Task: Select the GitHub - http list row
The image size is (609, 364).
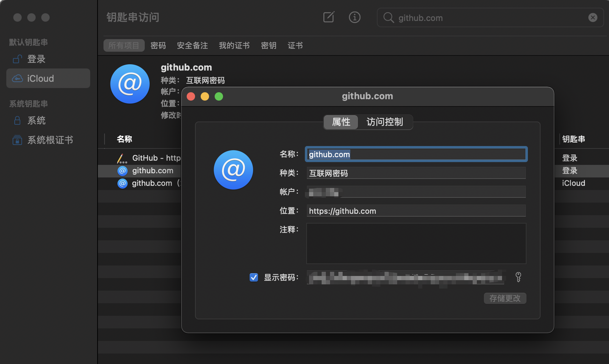Action: tap(139, 158)
